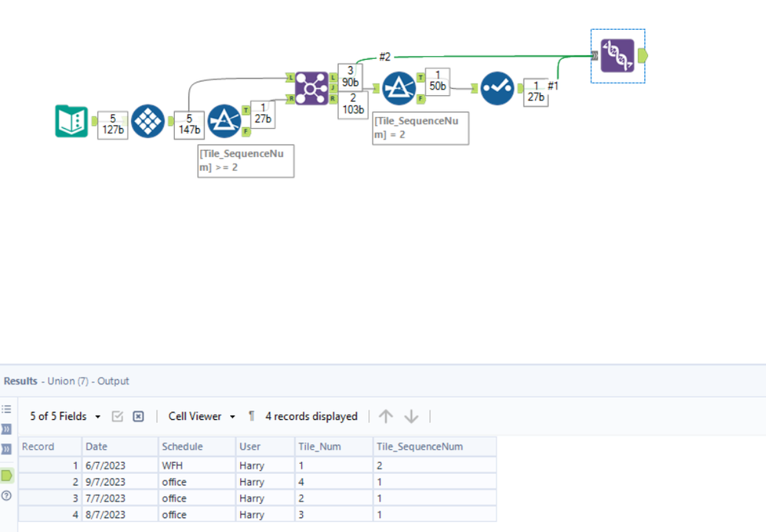The width and height of the screenshot is (766, 532).
Task: Select the date cell 7/7/2023
Action: coord(120,498)
